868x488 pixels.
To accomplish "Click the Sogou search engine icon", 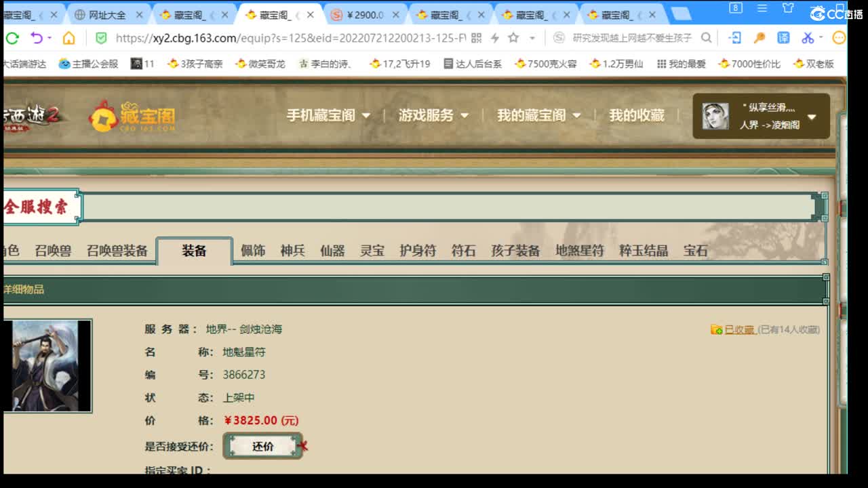I will tap(559, 38).
